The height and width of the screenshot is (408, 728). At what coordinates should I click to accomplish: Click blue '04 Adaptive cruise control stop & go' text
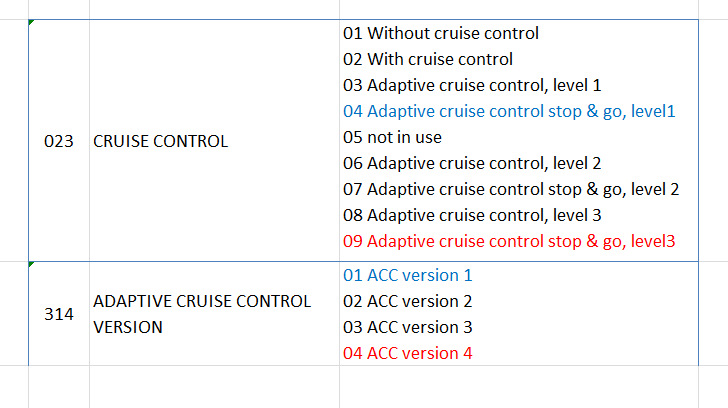(x=509, y=111)
